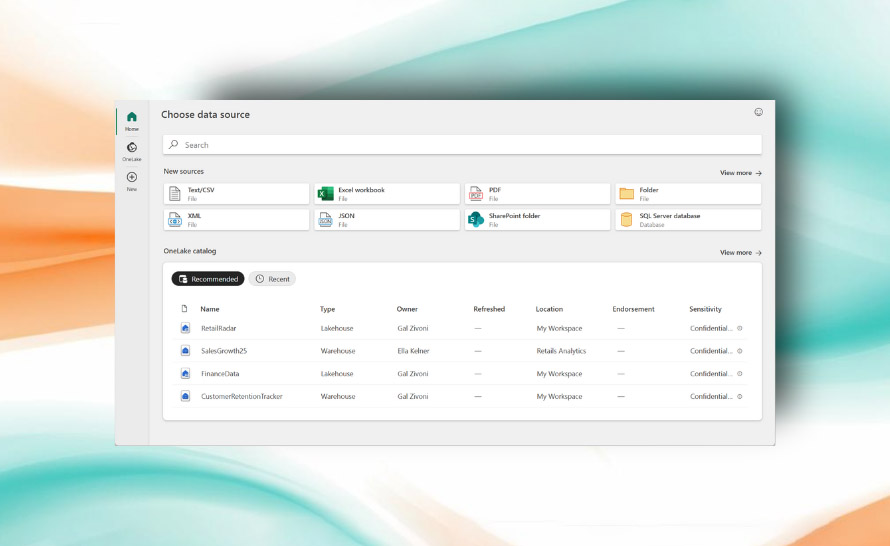The image size is (890, 546).
Task: Click owner Ella Kelner
Action: pyautogui.click(x=413, y=351)
